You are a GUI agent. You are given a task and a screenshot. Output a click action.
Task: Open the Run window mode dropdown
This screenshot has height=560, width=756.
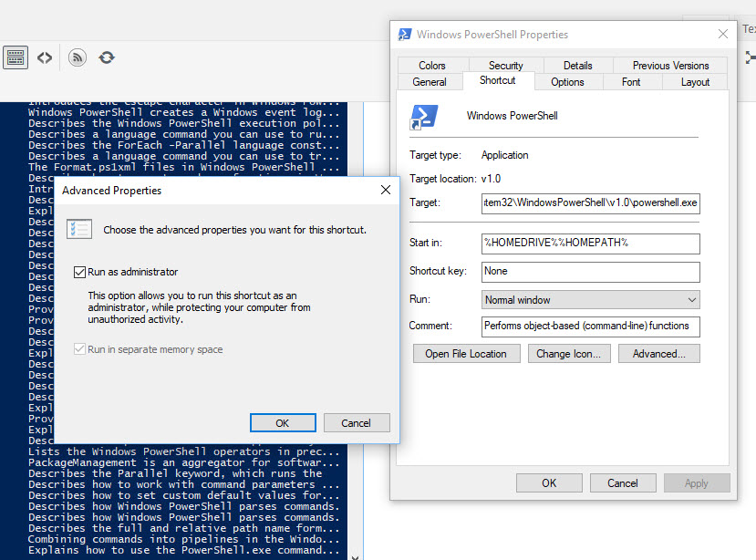point(591,299)
